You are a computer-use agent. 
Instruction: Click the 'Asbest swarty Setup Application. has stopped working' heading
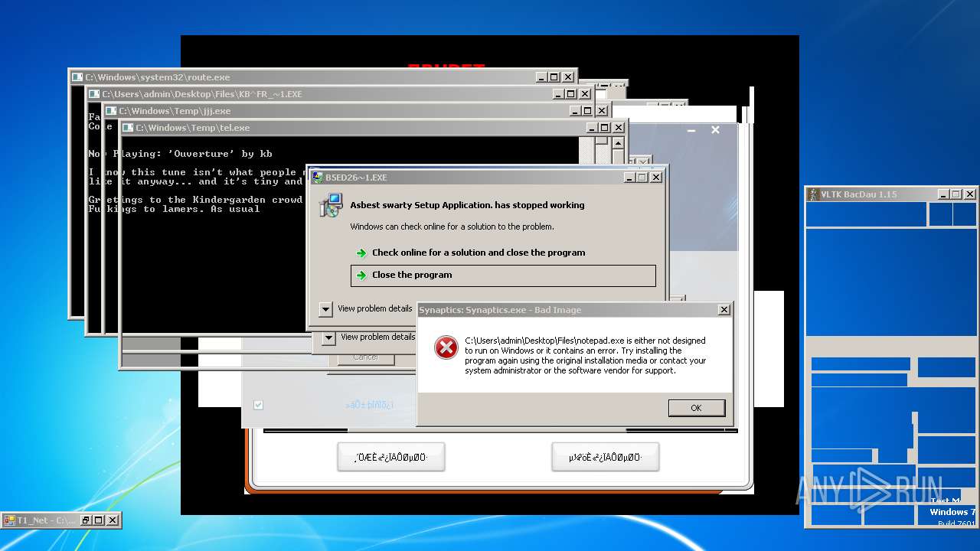coord(467,205)
